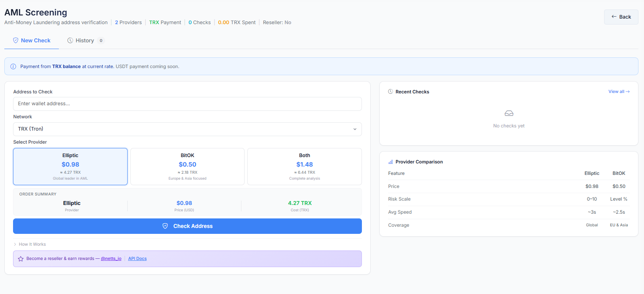Click the clock icon next to Recent Checks
This screenshot has height=294, width=644.
click(x=390, y=92)
